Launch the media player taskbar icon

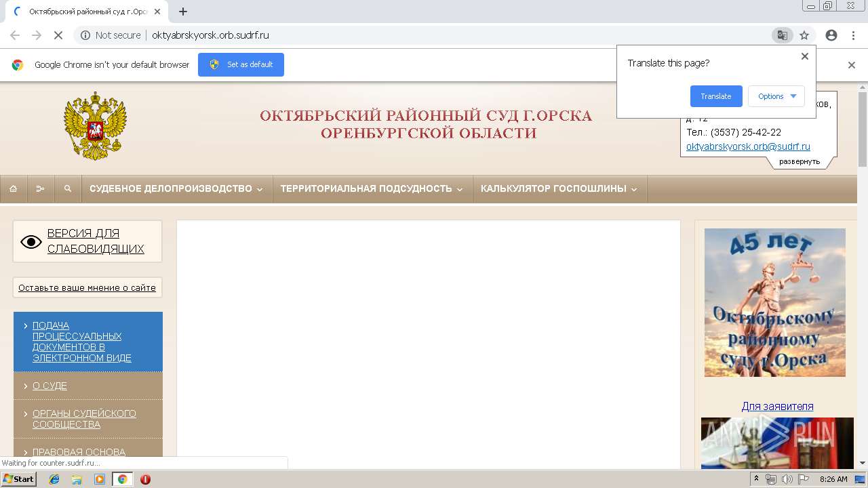[x=100, y=479]
